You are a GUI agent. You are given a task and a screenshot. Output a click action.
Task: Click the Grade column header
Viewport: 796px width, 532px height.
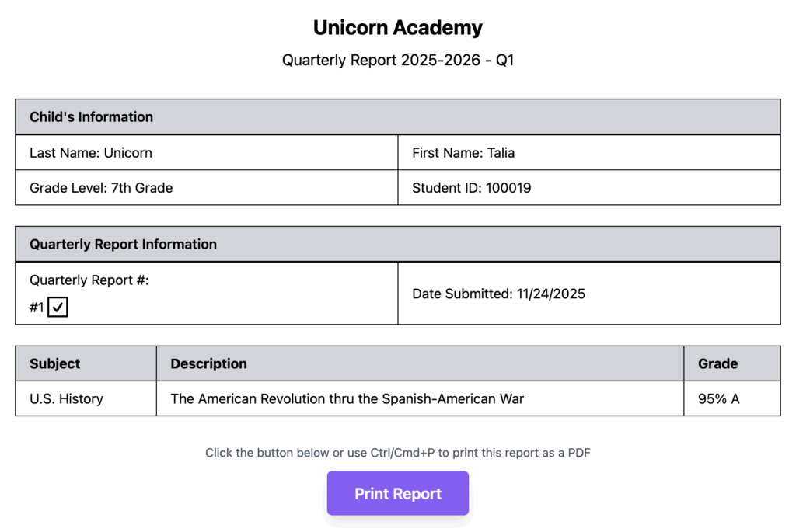[x=717, y=363]
